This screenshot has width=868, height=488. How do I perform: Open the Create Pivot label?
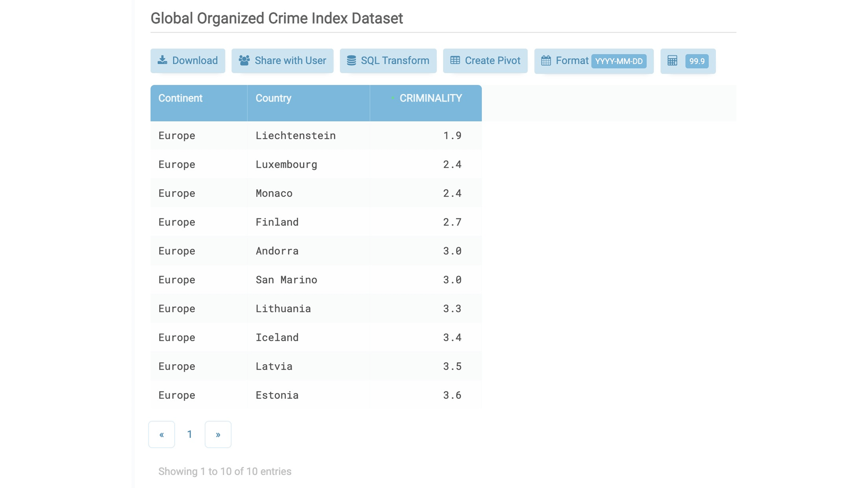[492, 61]
